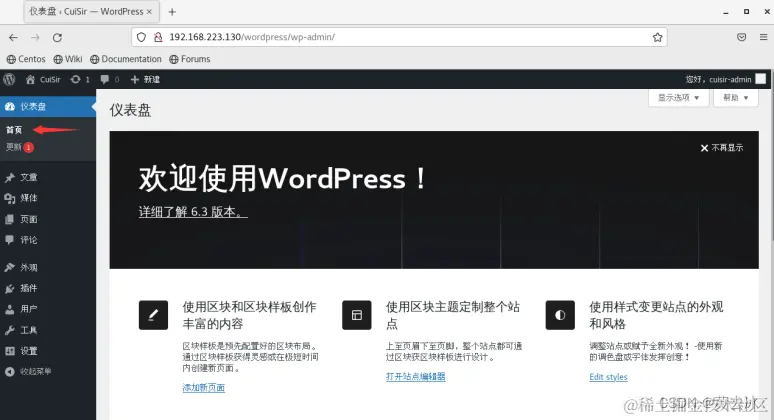
Task: Click the half-circle styles icon tile
Action: click(560, 315)
